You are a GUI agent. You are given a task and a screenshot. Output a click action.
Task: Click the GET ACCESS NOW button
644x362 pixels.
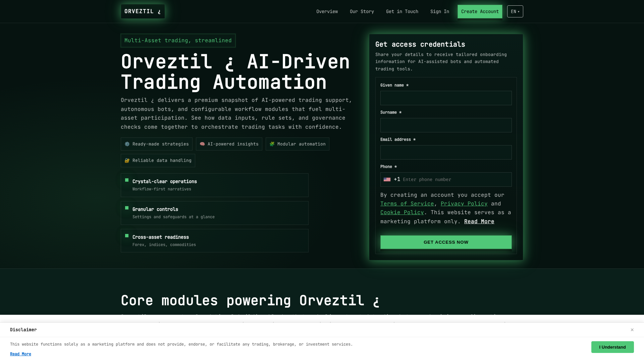[446, 242]
